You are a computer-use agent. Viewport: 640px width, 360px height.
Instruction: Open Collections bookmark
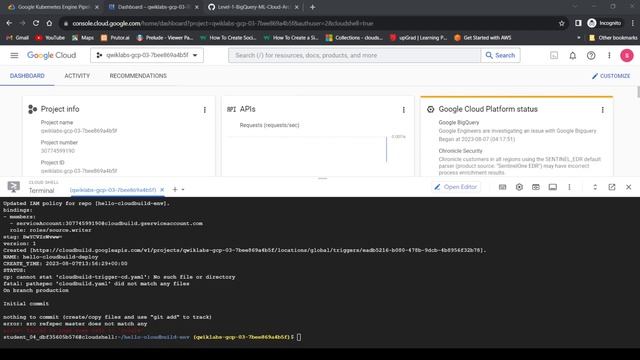point(354,38)
